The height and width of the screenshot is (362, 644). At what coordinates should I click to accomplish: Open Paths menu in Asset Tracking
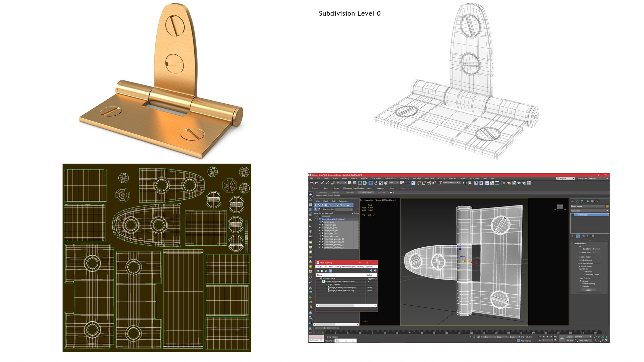(331, 266)
